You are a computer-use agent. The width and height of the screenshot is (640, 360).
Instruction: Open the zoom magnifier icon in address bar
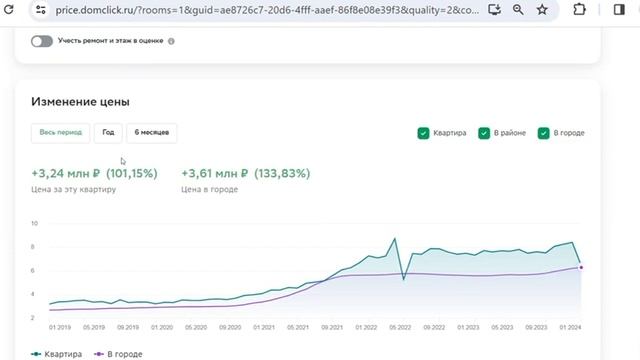518,10
